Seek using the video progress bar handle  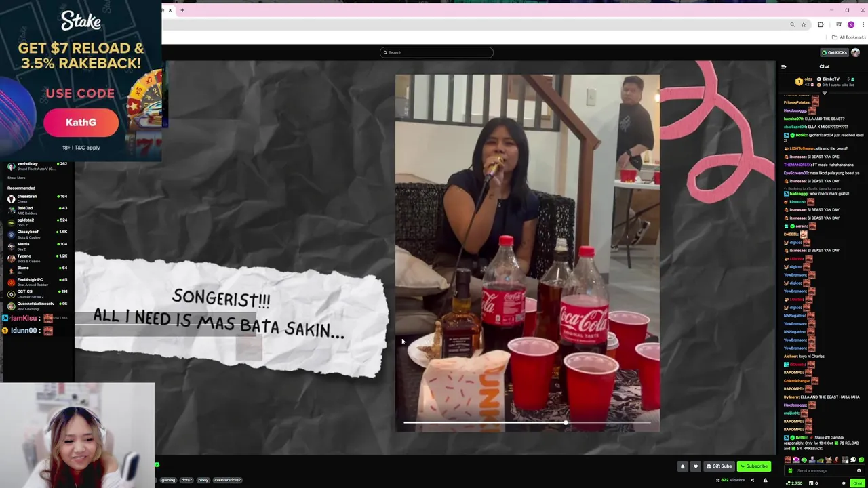(x=566, y=423)
